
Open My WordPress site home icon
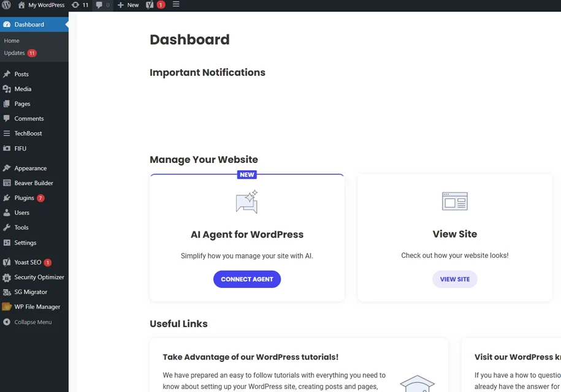21,5
